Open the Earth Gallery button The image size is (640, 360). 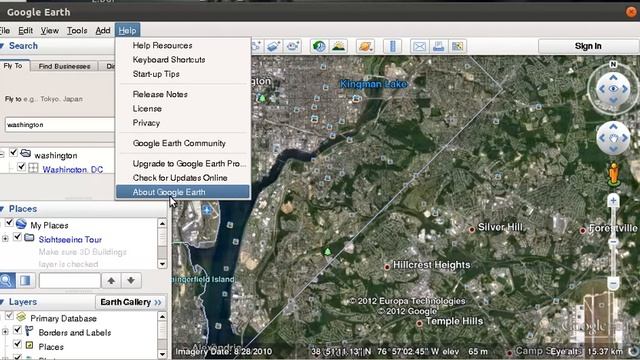pos(131,302)
